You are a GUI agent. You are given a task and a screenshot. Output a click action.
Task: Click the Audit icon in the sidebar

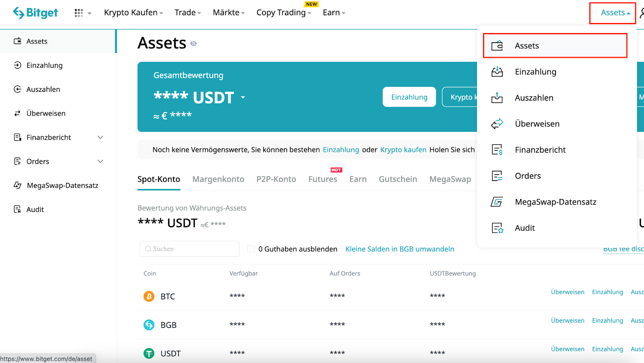pyautogui.click(x=17, y=209)
